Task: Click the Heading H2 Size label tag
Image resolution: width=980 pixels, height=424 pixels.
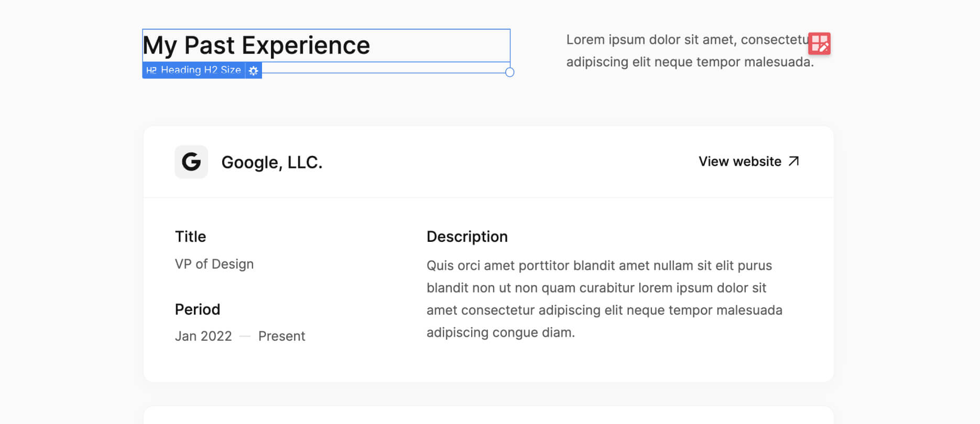Action: [201, 70]
